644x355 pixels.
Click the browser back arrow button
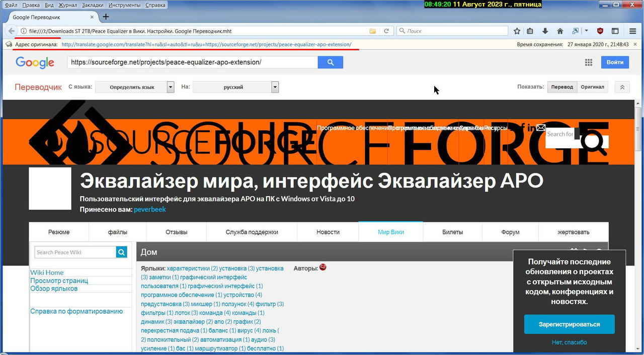point(11,31)
